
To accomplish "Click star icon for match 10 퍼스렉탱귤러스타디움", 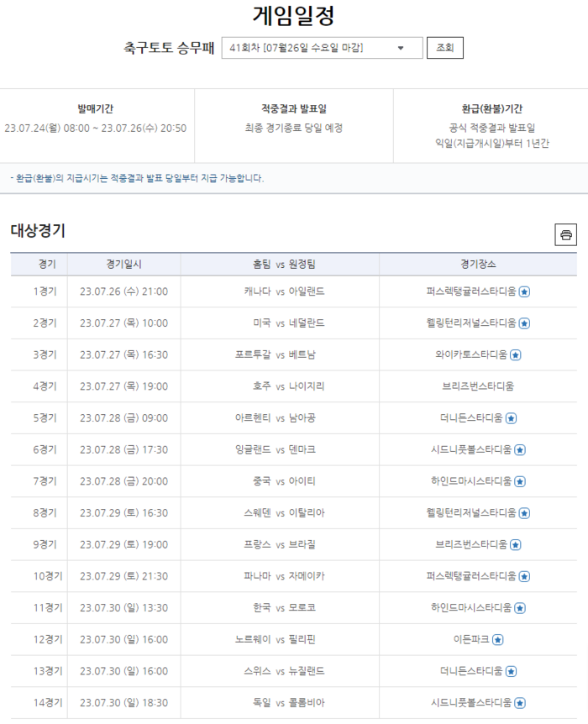I will (x=524, y=576).
